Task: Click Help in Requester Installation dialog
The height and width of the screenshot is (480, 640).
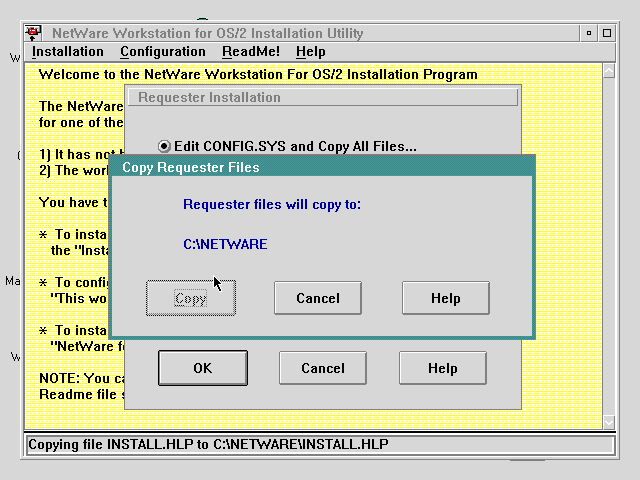Action: (x=443, y=368)
